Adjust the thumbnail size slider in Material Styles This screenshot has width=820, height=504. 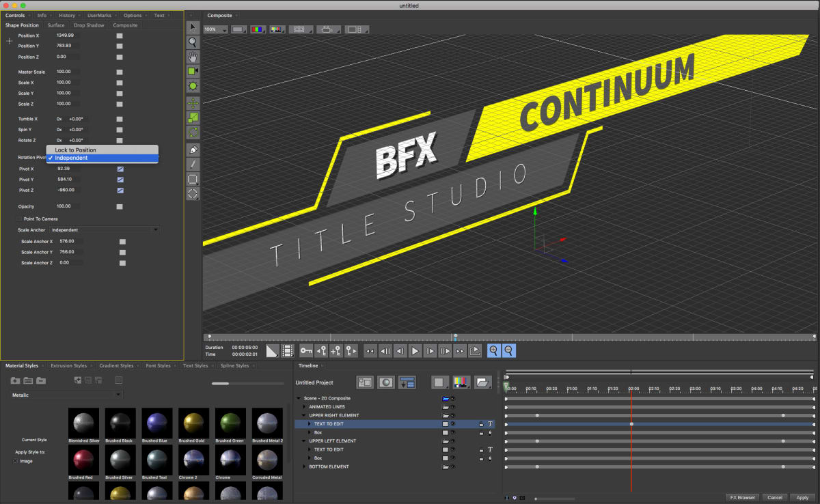[220, 383]
